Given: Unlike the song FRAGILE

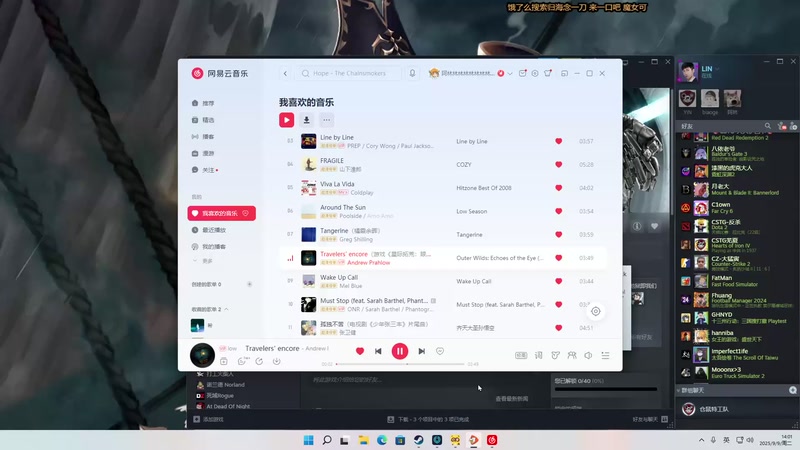Looking at the screenshot, I should tap(559, 164).
